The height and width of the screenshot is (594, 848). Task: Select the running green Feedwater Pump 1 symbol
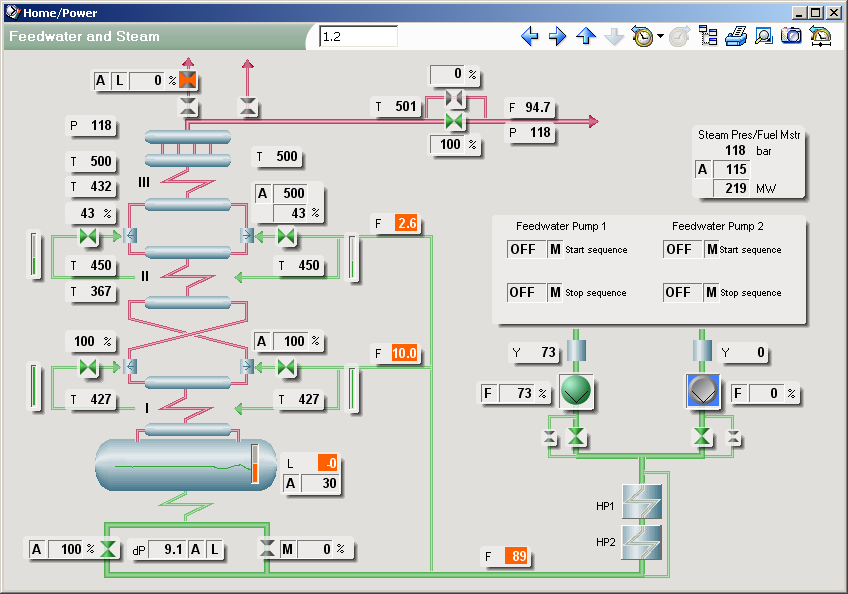point(576,391)
